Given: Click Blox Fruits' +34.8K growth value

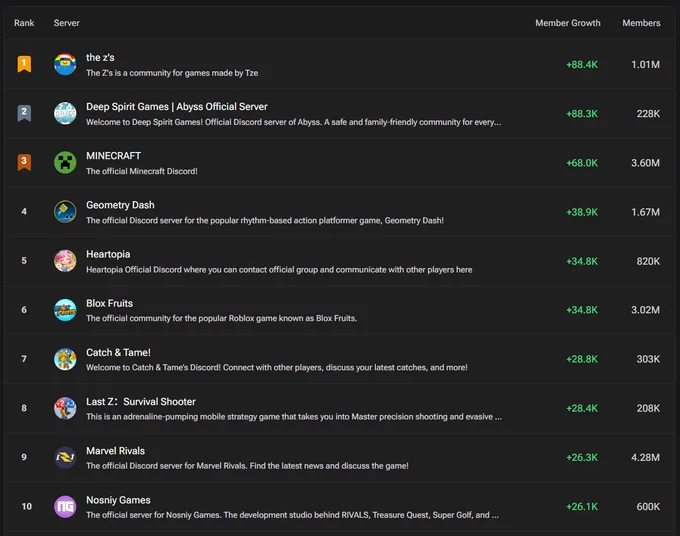Looking at the screenshot, I should point(582,310).
